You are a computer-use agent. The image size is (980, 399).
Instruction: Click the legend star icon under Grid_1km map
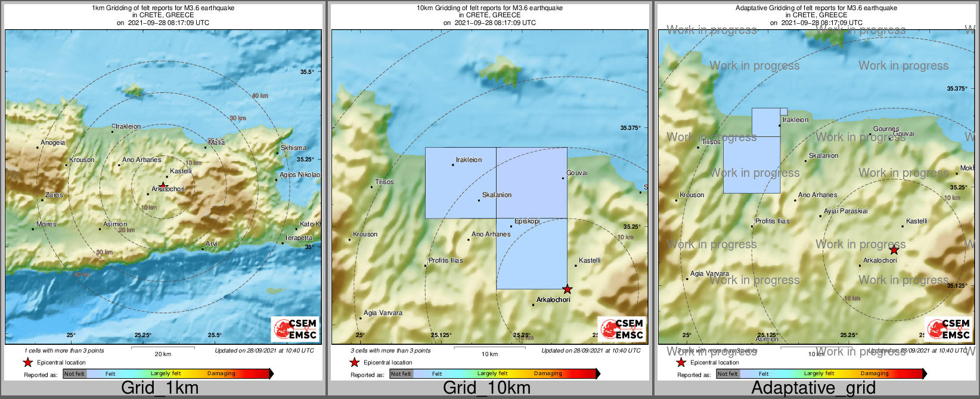pos(27,362)
